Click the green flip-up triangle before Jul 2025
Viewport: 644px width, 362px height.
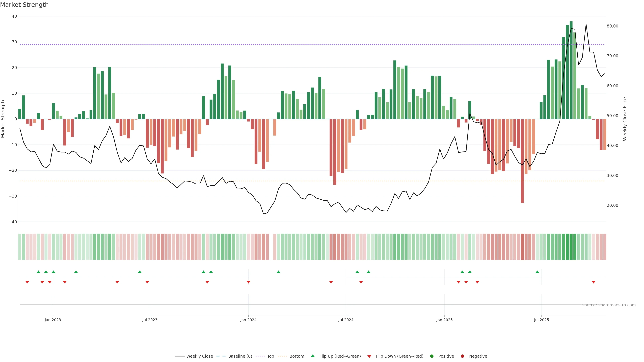coord(537,272)
